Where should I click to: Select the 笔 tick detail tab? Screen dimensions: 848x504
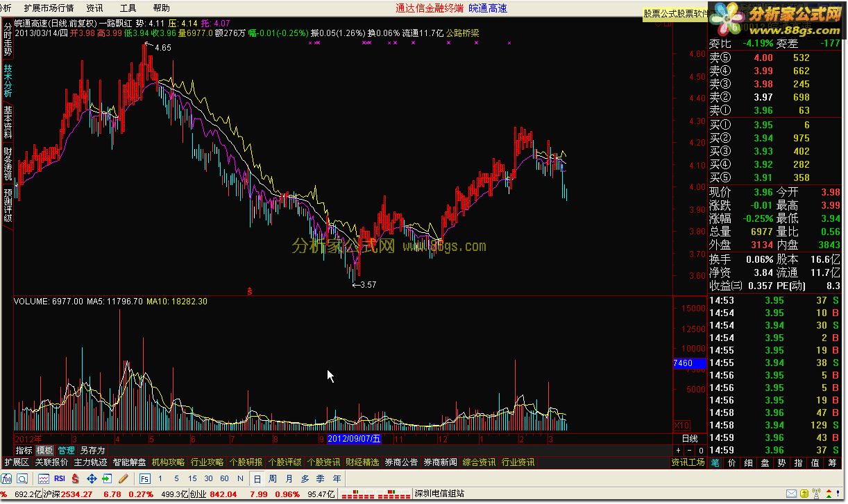(x=715, y=463)
